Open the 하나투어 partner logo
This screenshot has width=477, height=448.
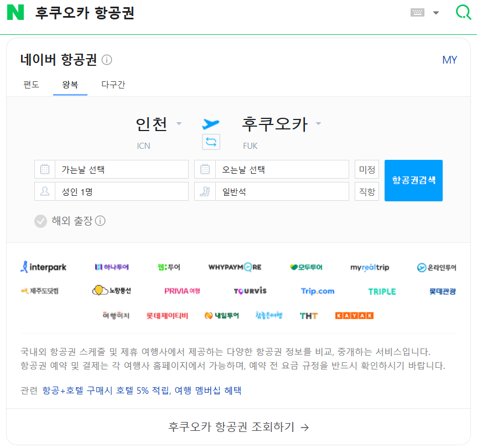112,267
